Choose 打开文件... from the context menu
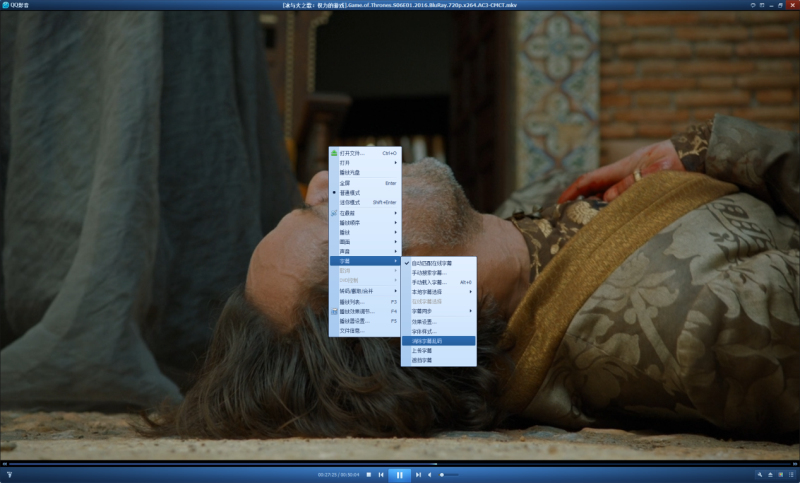 click(365, 153)
